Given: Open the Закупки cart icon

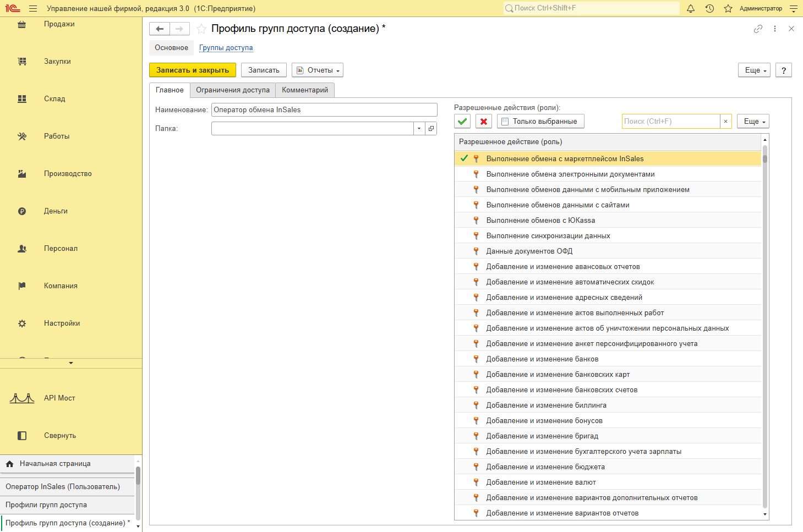Looking at the screenshot, I should point(22,62).
